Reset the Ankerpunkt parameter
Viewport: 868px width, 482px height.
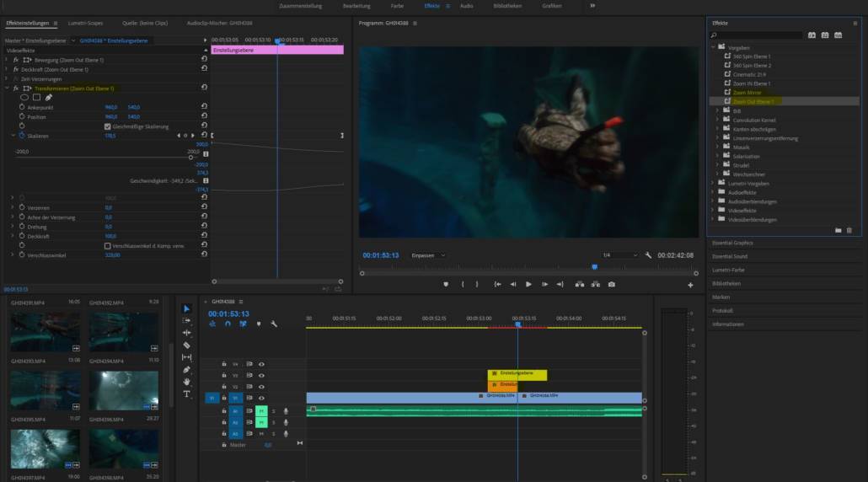[204, 106]
